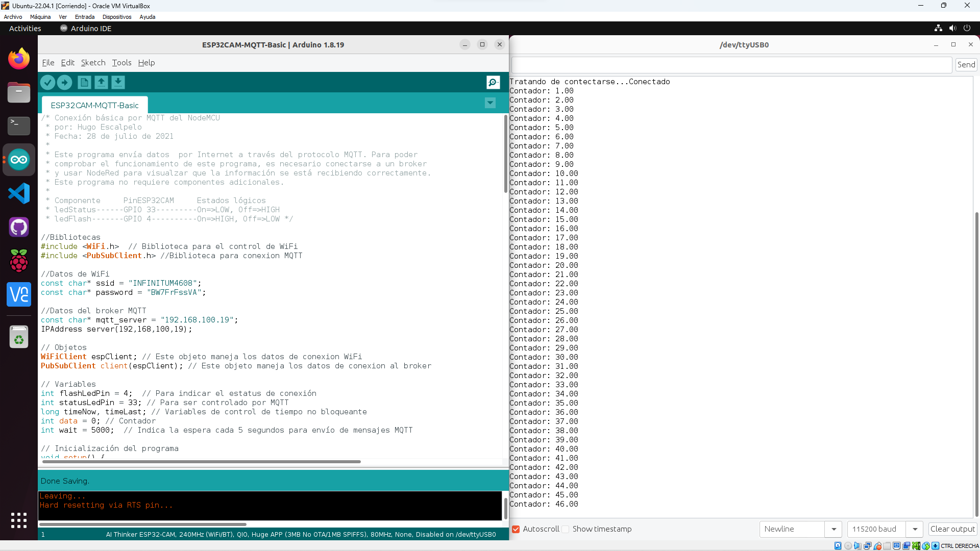Launch GitHub Desktop from the dock
The image size is (980, 551).
(19, 227)
